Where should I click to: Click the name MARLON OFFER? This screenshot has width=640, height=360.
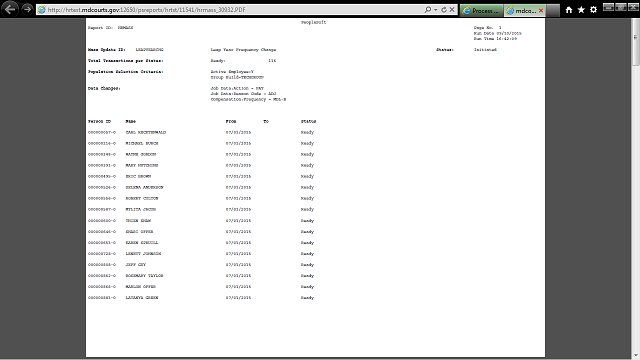point(141,287)
